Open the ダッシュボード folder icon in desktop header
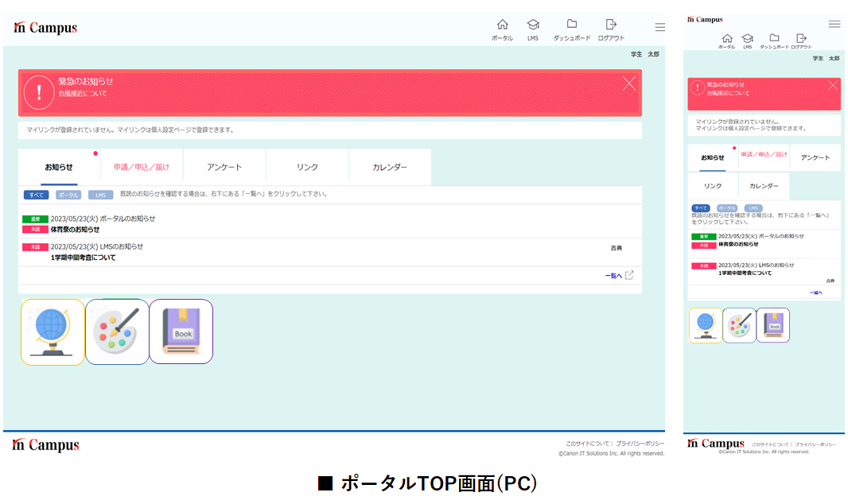The height and width of the screenshot is (504, 848). pos(571,25)
